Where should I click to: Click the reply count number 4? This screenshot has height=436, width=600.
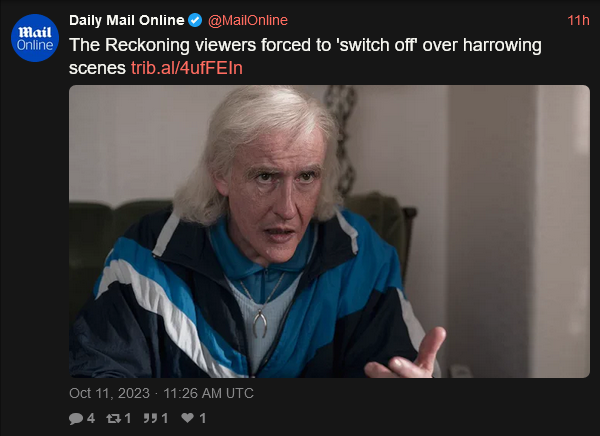[91, 418]
